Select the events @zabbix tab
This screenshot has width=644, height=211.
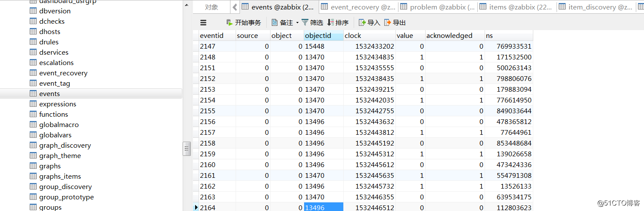click(278, 7)
